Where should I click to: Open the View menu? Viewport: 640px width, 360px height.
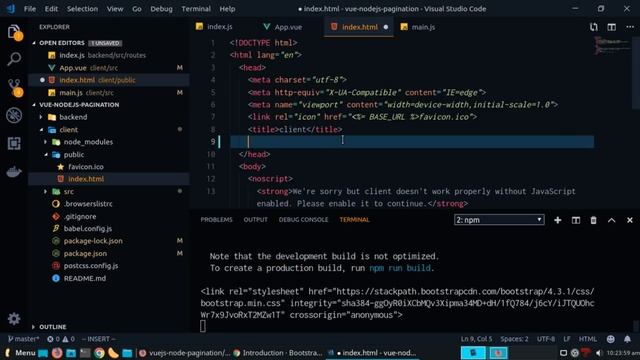tap(115, 9)
